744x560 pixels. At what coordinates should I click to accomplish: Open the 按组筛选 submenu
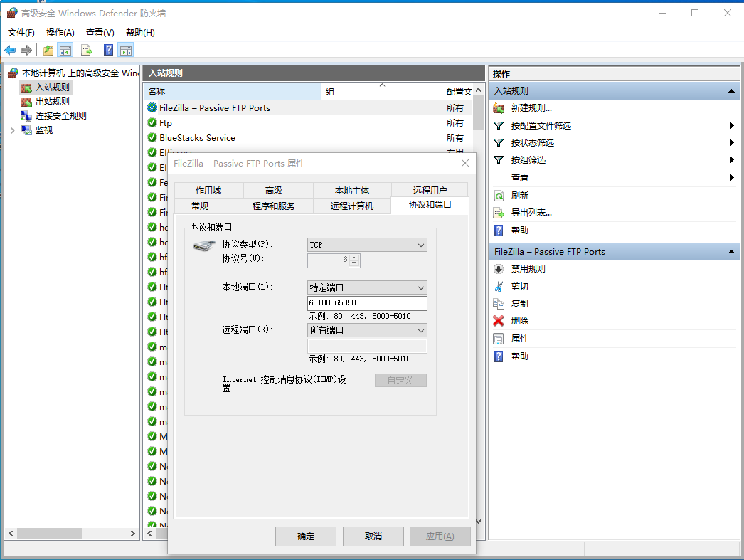pos(615,160)
